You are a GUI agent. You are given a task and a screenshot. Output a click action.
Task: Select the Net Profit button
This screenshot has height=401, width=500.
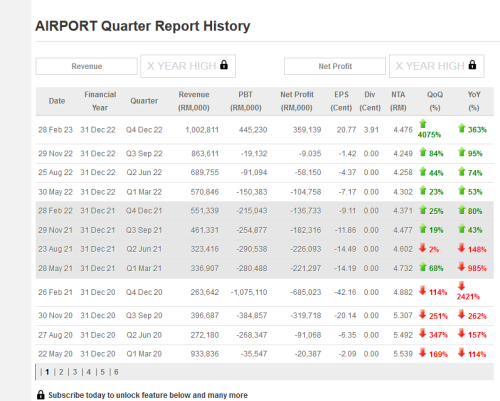(335, 66)
